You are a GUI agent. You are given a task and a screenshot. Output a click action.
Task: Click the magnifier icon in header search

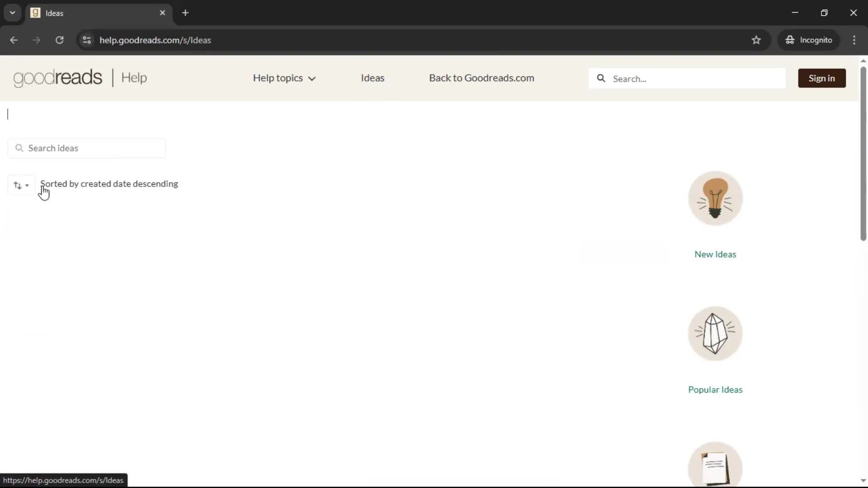click(601, 78)
